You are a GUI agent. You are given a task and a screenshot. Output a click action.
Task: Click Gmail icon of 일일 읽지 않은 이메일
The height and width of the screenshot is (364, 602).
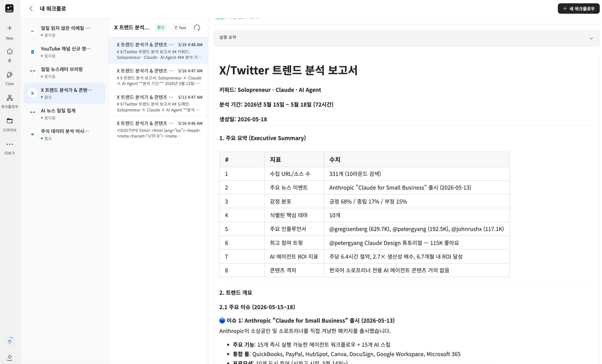(32, 31)
